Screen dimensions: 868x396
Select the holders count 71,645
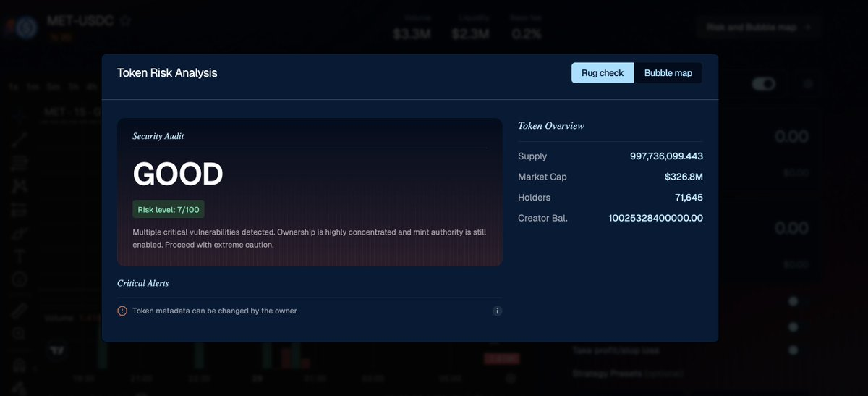pos(689,197)
